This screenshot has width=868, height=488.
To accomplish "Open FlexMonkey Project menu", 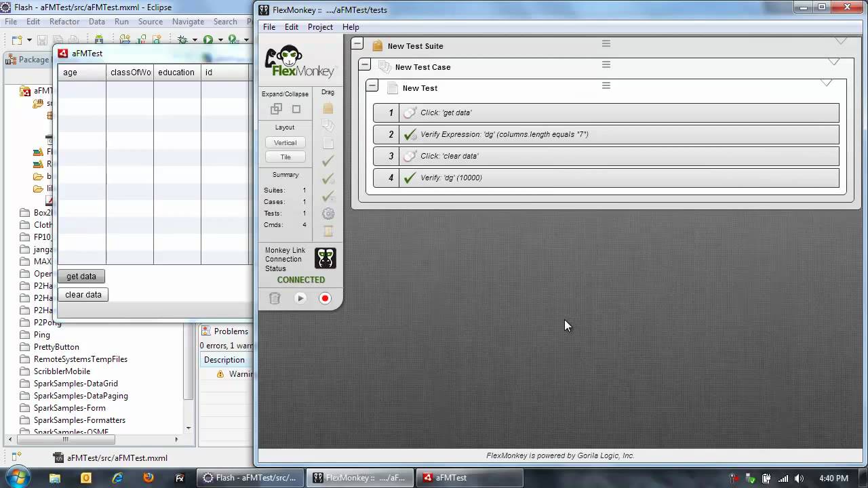I will coord(320,27).
